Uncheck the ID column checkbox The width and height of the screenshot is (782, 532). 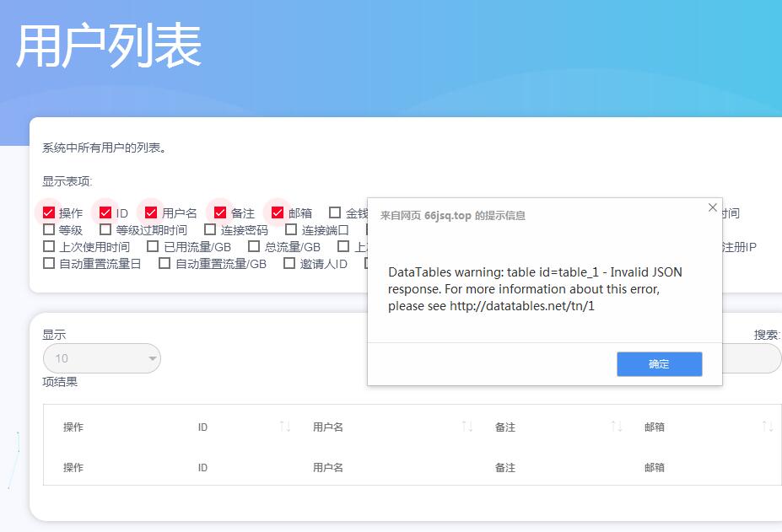[x=105, y=213]
